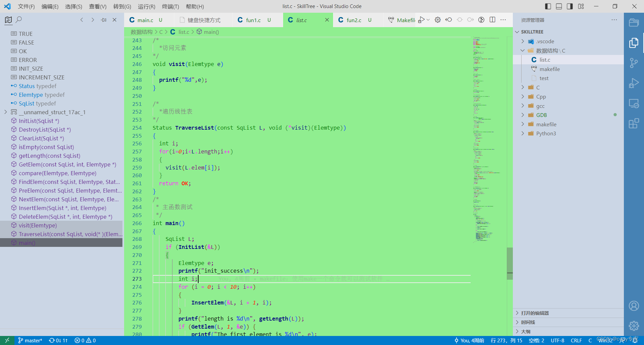Expand the __unnamed_struct_17ac_1 item

point(5,112)
